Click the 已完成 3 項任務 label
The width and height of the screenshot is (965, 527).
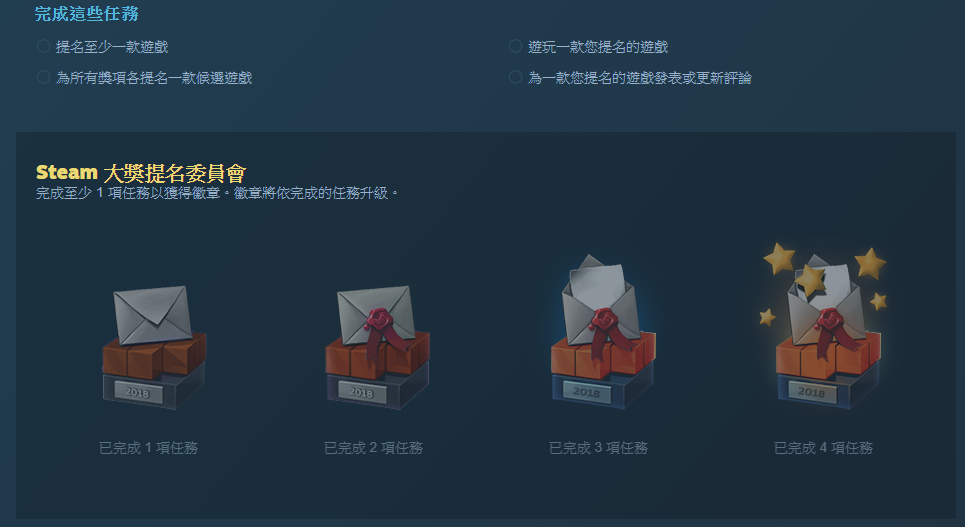(x=598, y=448)
